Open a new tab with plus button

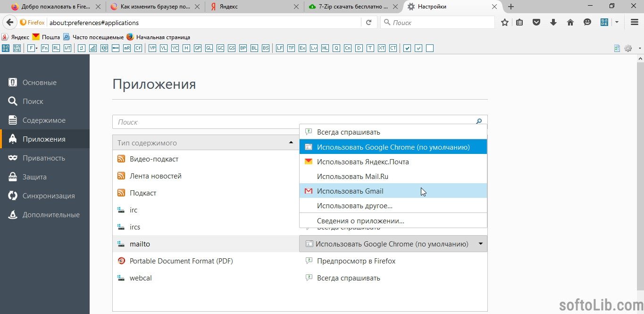tap(511, 7)
